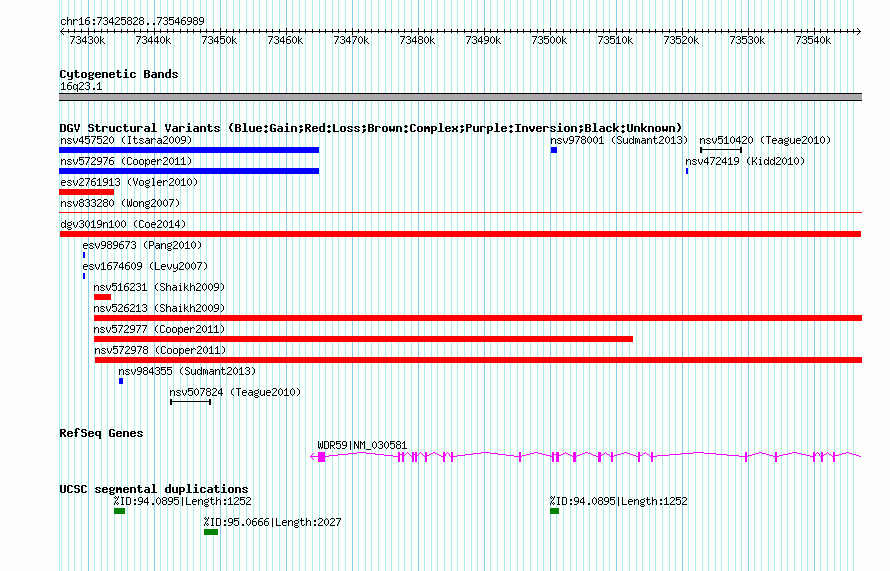Click the WDR59|NM_030581 gene label

362,446
